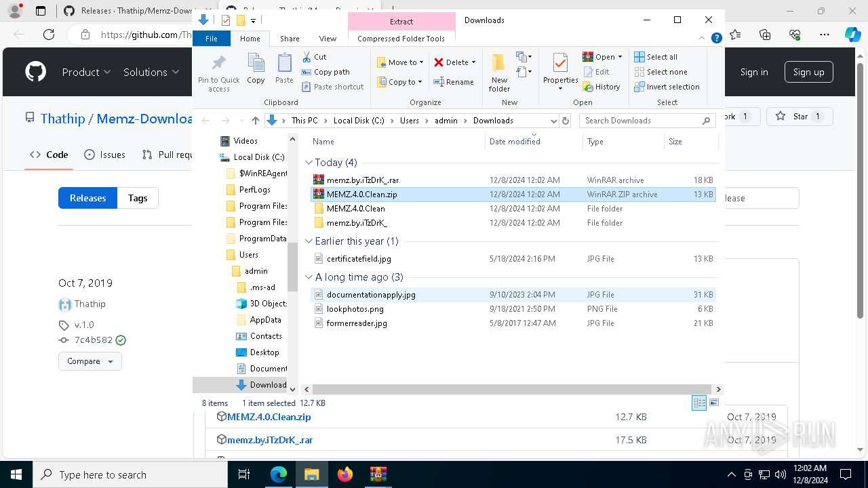The image size is (868, 488).
Task: Open MEMZ.4.0.Clean.zip GitHub asset link
Action: [269, 417]
